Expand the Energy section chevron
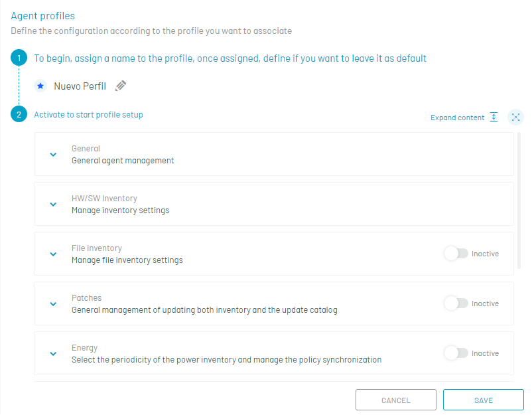The height and width of the screenshot is (419, 532). (x=53, y=354)
